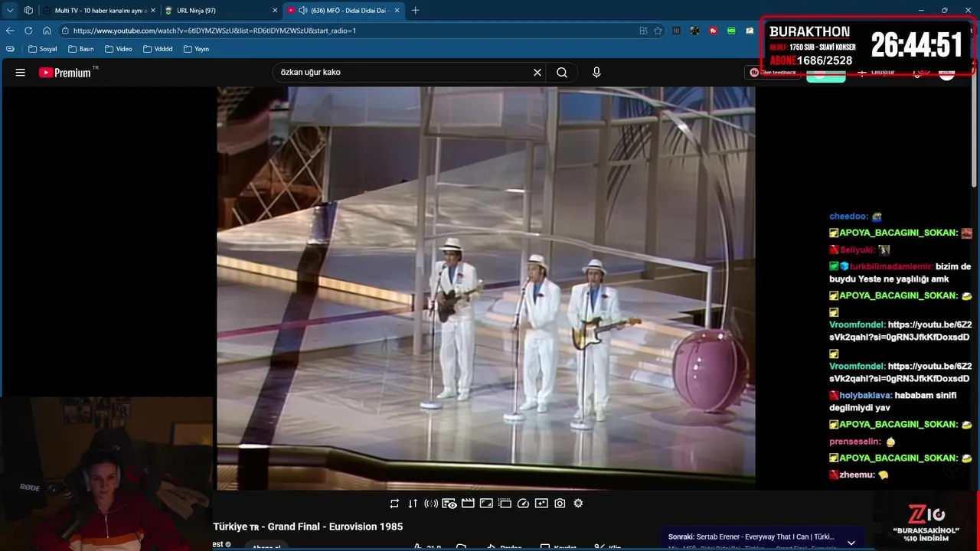980x551 pixels.
Task: Click the green extension icon in toolbar
Action: [732, 31]
